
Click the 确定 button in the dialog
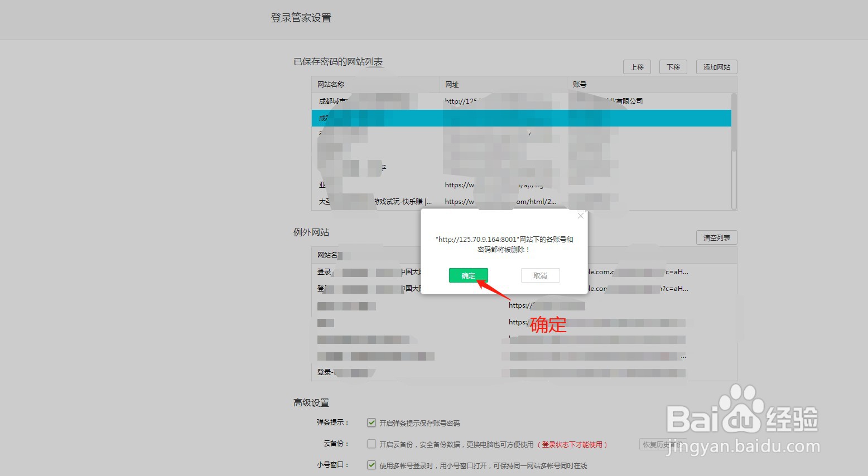467,275
